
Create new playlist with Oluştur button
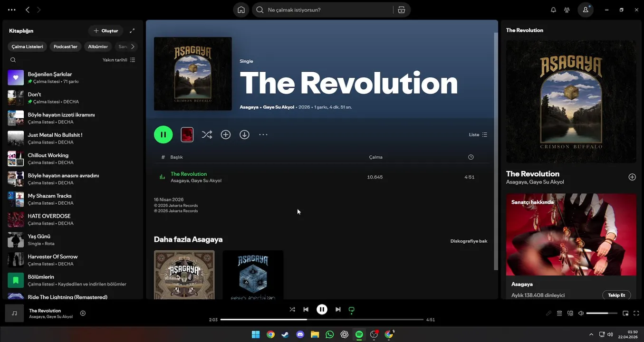pos(106,31)
